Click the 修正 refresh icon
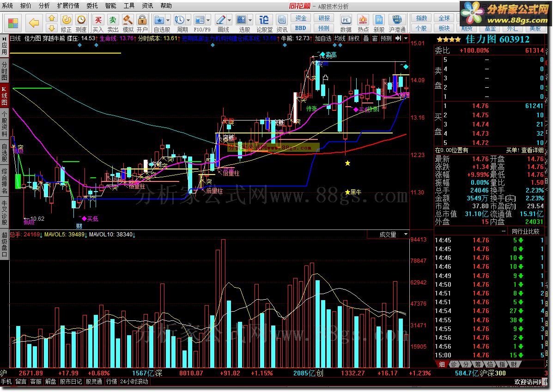Screen dimensions: 553x392 [x=67, y=20]
